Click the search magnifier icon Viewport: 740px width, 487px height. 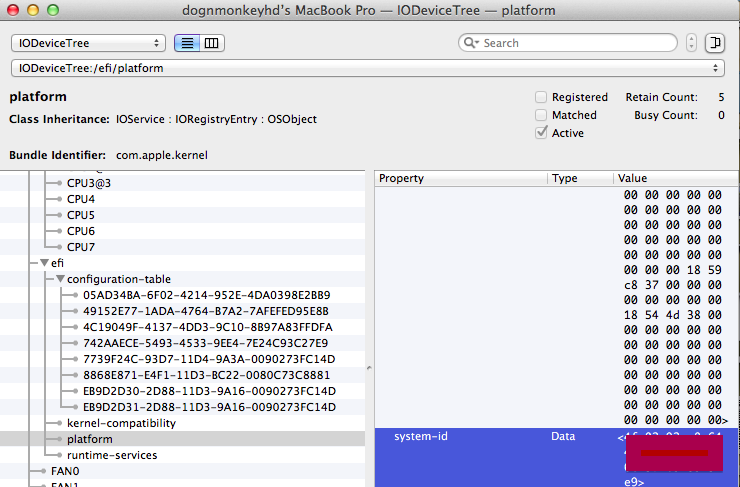[x=472, y=43]
